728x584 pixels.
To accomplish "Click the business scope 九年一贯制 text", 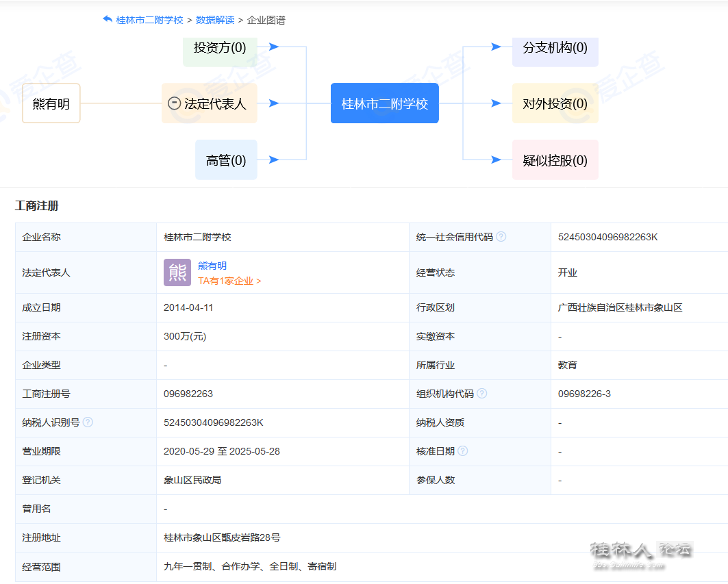I will pos(188,566).
